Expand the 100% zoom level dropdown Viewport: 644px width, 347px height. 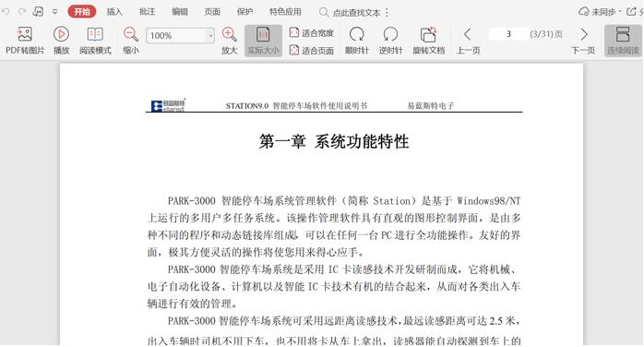click(x=210, y=36)
